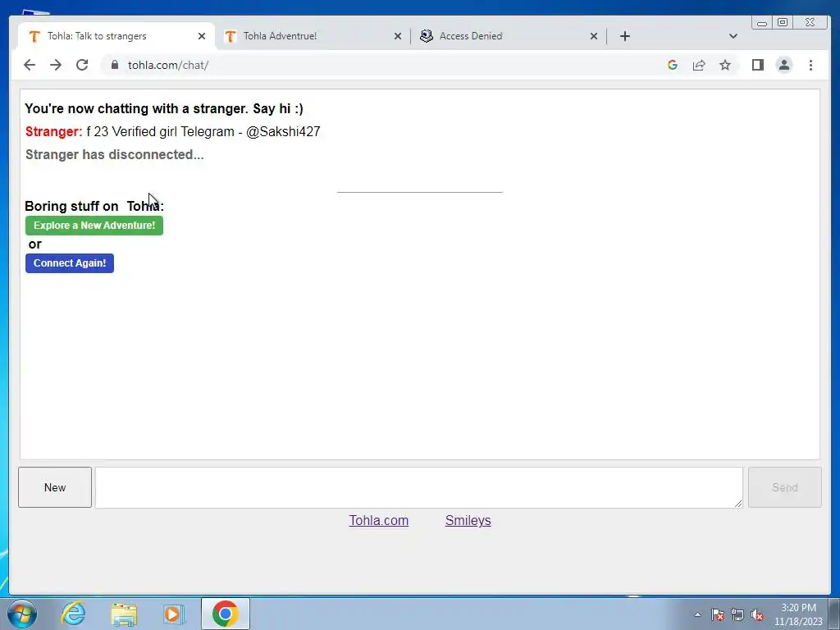The width and height of the screenshot is (840, 630).
Task: Open Windows Media Player from taskbar
Action: point(174,614)
